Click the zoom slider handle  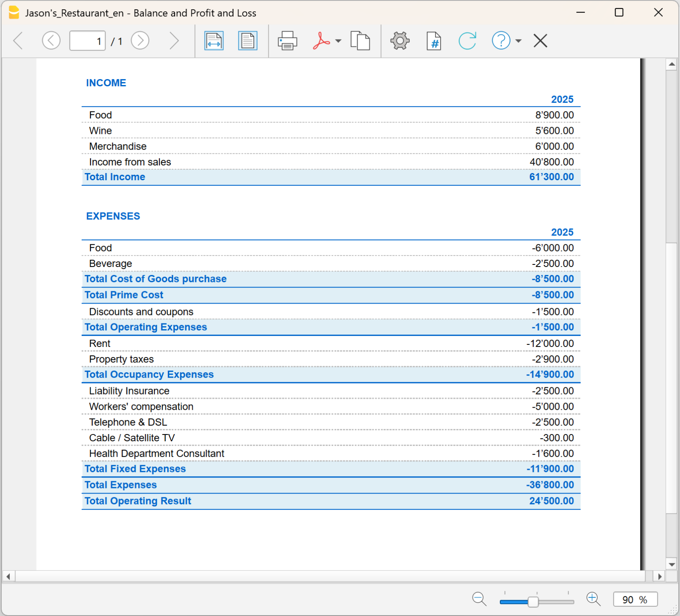point(533,602)
